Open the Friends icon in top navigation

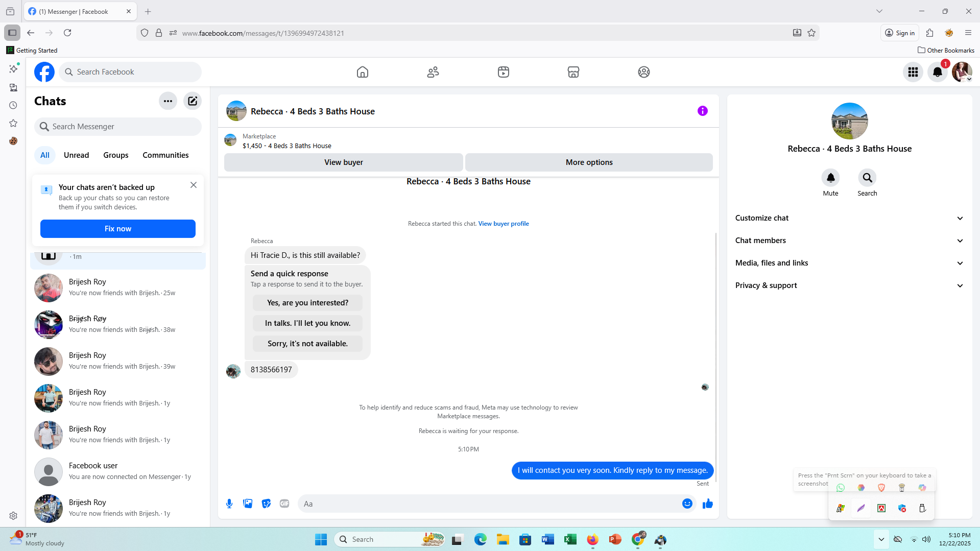point(433,72)
